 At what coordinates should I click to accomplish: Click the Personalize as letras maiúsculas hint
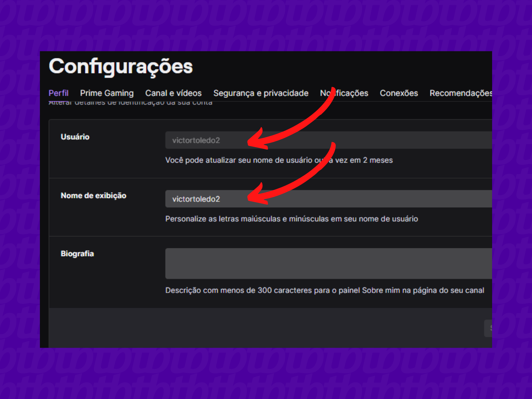[x=291, y=219]
